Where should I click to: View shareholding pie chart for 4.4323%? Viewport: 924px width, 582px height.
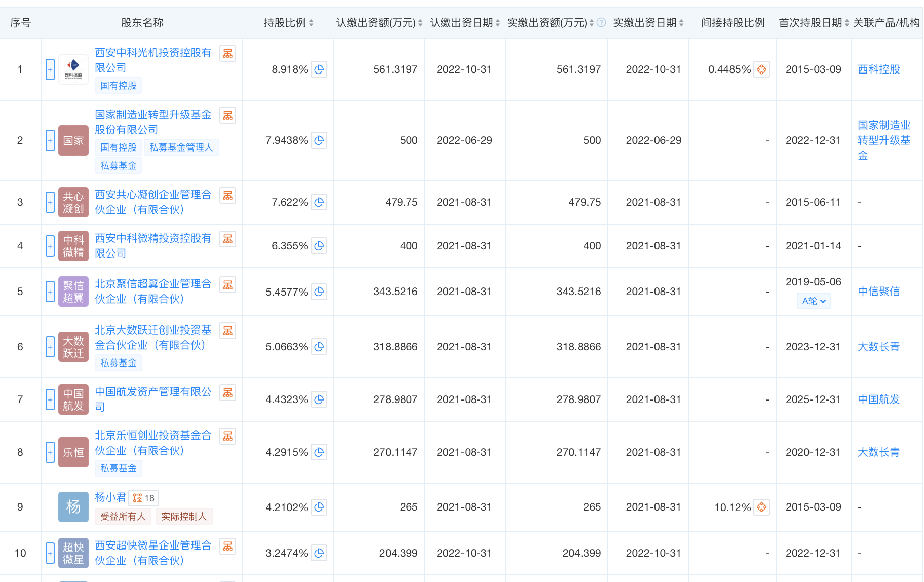(x=319, y=399)
